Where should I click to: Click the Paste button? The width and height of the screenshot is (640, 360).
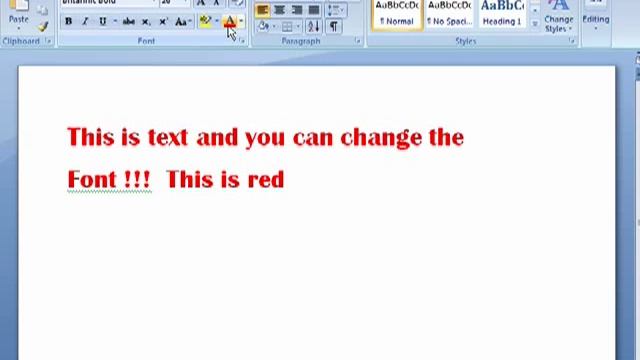pyautogui.click(x=18, y=16)
